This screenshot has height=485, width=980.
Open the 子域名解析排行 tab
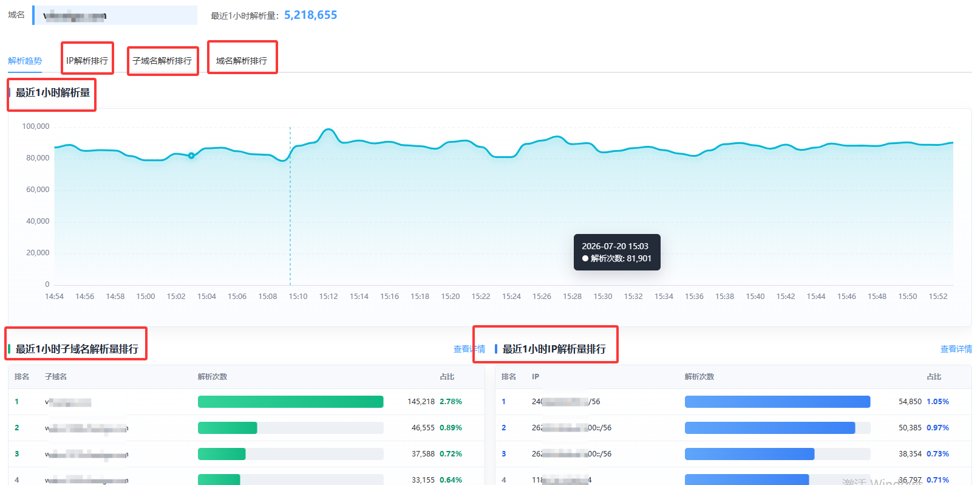tap(162, 61)
